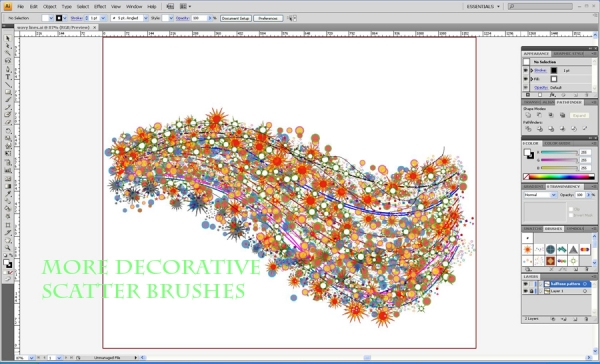Switch to the Graphic Styles tab
This screenshot has width=600, height=364.
569,54
